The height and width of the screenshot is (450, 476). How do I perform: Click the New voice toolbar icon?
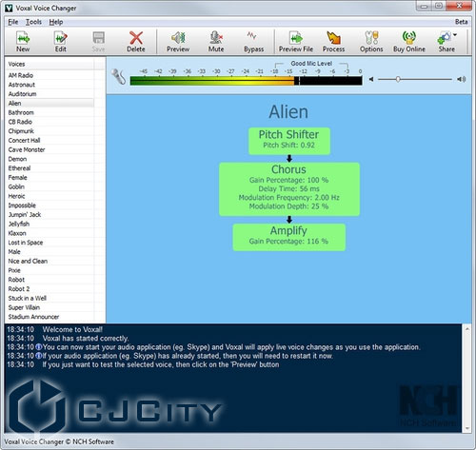(x=23, y=42)
